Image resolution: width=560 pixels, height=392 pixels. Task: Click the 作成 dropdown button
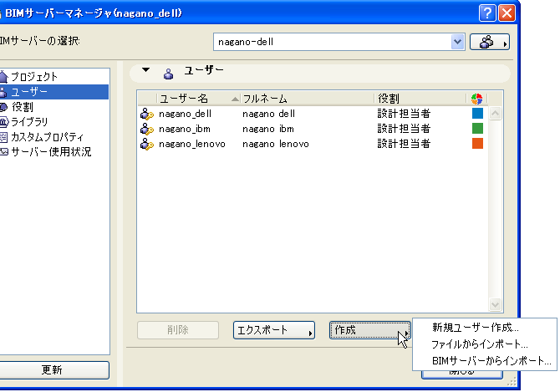370,330
